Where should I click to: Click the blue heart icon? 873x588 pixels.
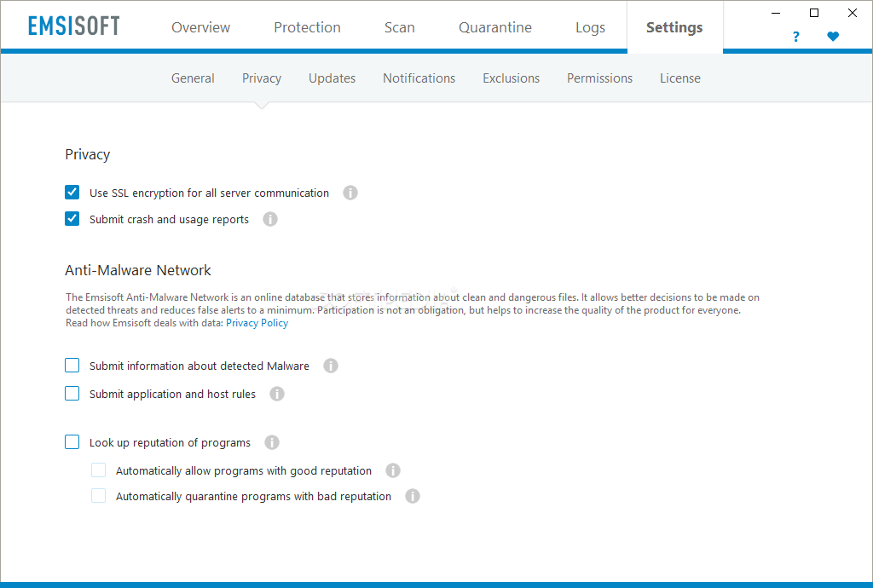(x=833, y=37)
